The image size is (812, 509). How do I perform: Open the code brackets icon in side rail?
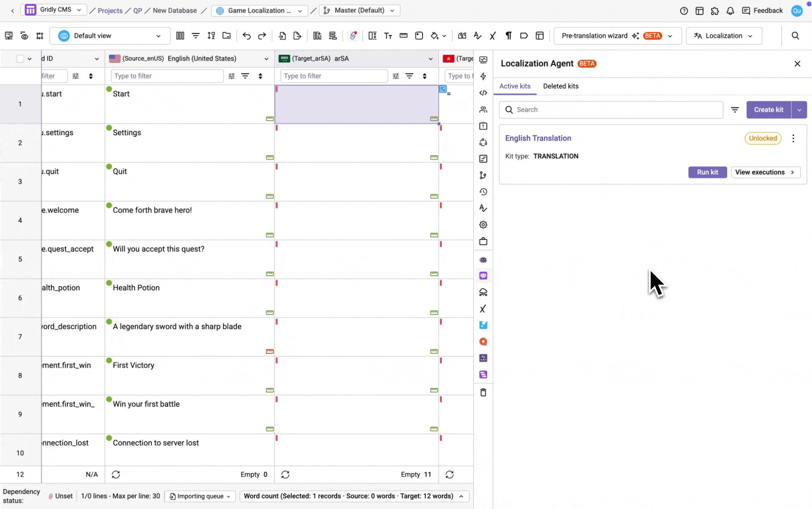pos(483,93)
